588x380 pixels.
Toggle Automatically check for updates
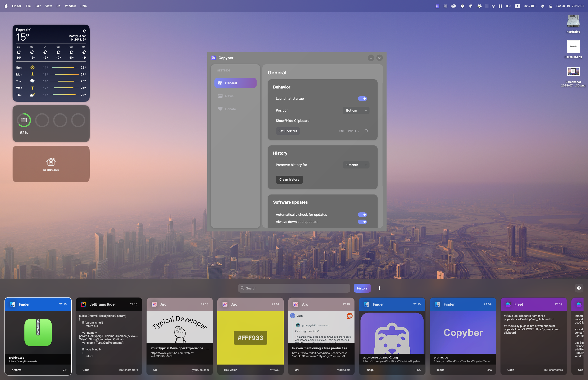pos(362,214)
